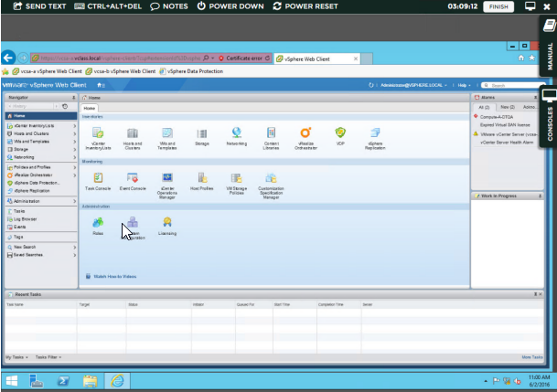Expand Hosts and Clusters chevron in Navigator
The image size is (557, 392).
tap(75, 133)
